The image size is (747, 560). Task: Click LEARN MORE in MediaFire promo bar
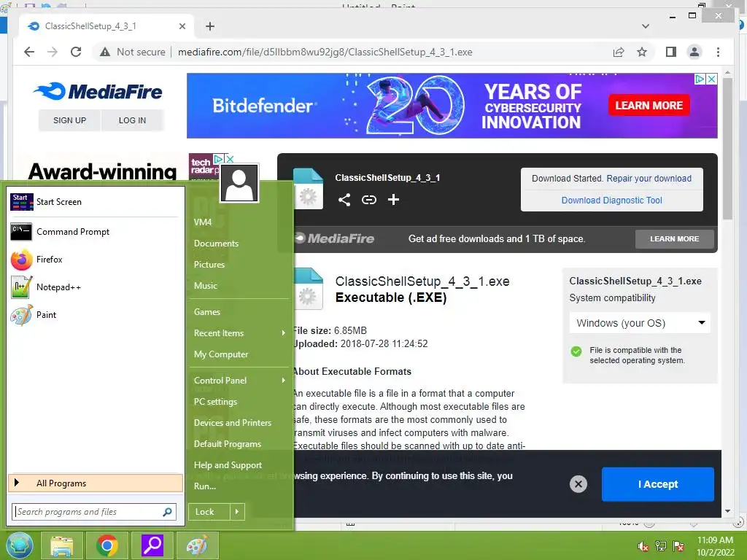pos(675,239)
